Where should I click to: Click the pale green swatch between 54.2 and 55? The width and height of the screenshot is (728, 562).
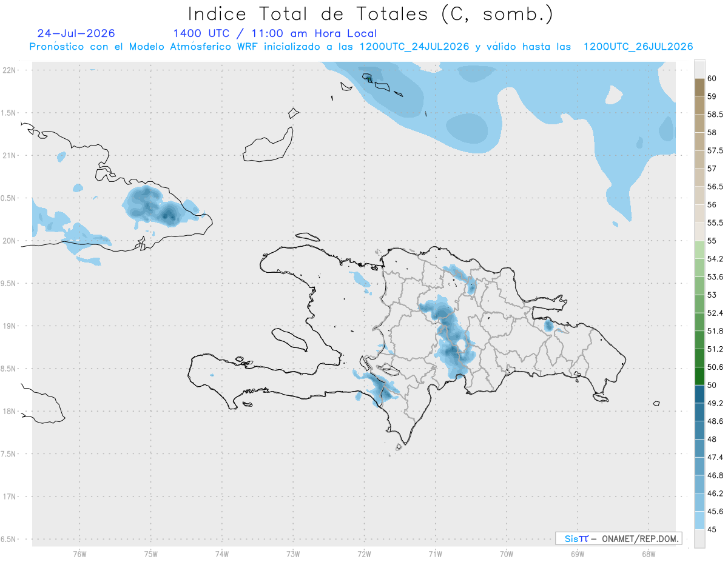[x=699, y=250]
